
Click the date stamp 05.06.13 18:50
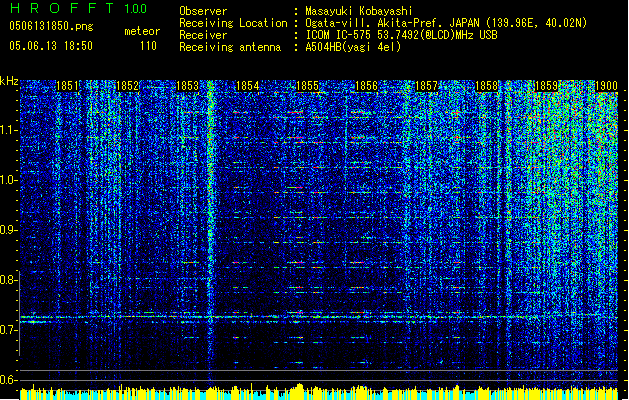[51, 46]
